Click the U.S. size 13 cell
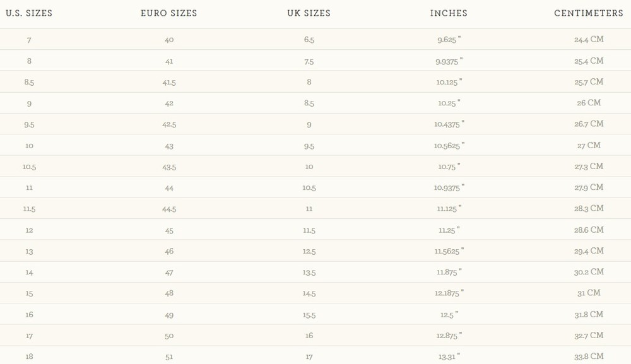 click(29, 251)
